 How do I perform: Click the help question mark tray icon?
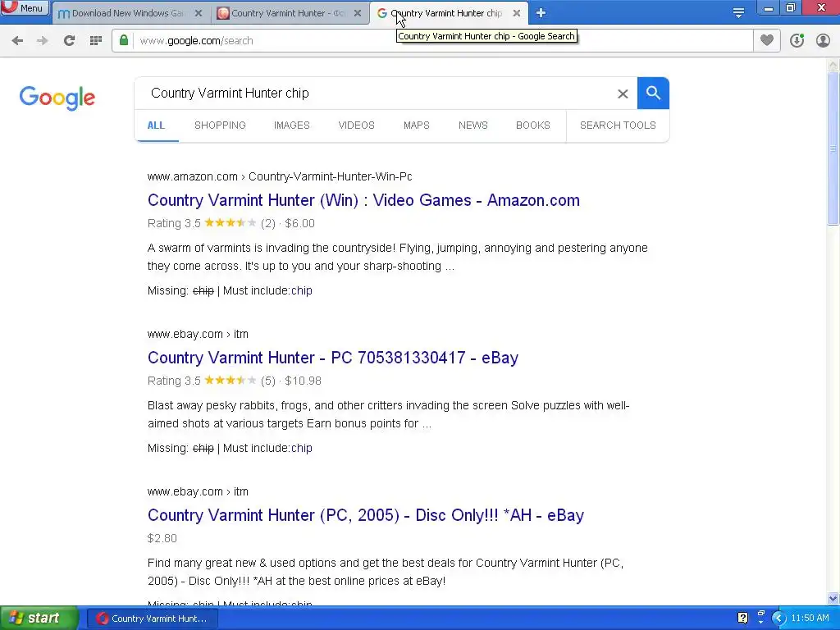pyautogui.click(x=742, y=619)
